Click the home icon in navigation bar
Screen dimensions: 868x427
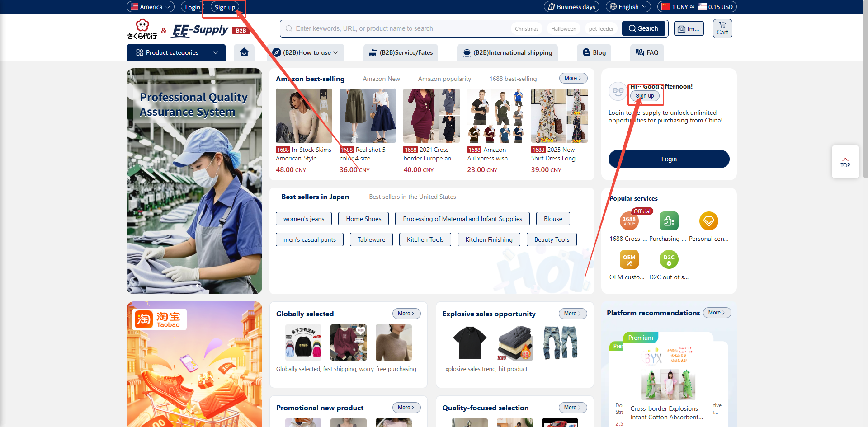(244, 52)
